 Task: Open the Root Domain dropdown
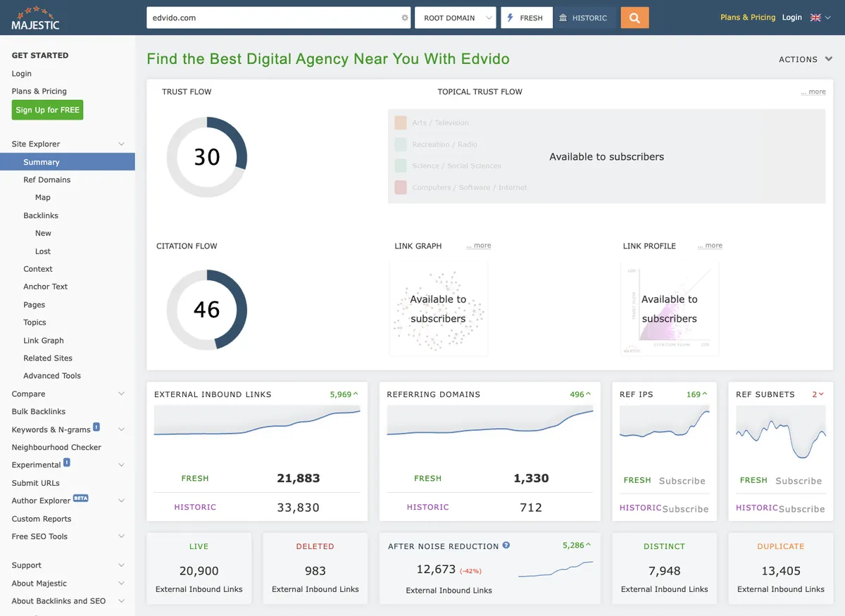click(456, 18)
